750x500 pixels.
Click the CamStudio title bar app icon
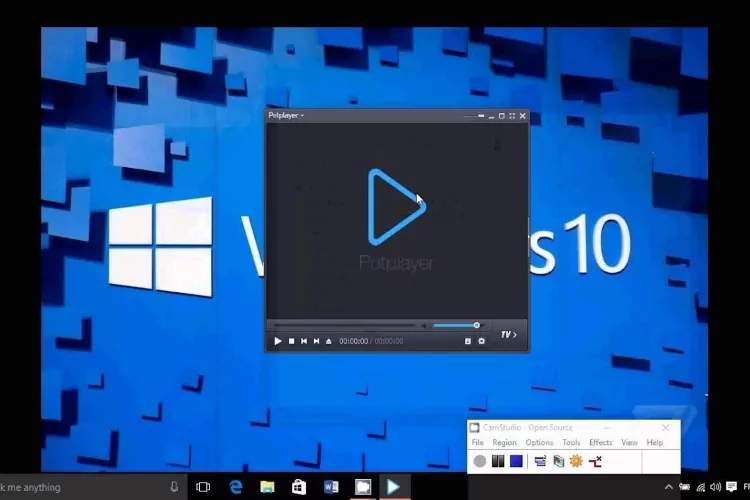(x=474, y=427)
